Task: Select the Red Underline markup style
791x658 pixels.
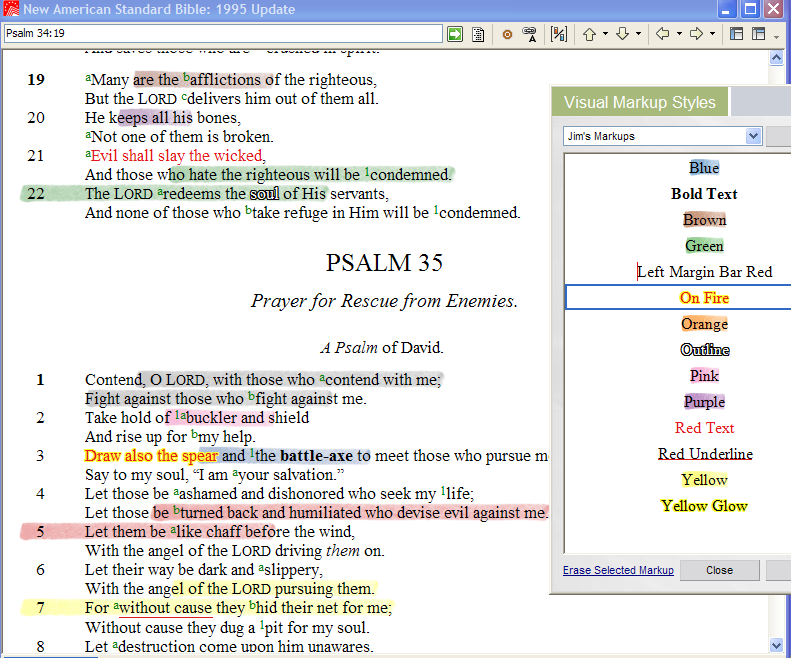Action: coord(705,454)
